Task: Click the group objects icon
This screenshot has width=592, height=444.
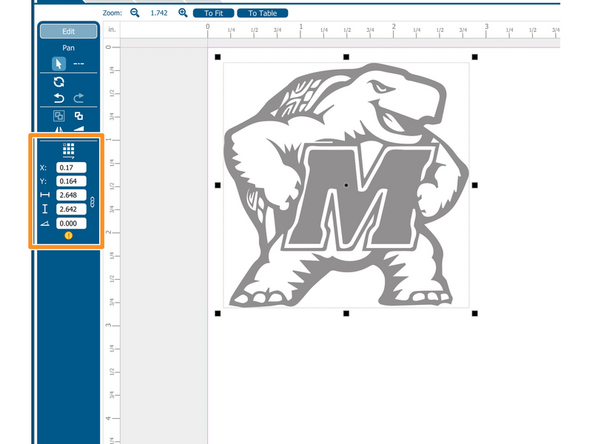Action: pyautogui.click(x=59, y=116)
